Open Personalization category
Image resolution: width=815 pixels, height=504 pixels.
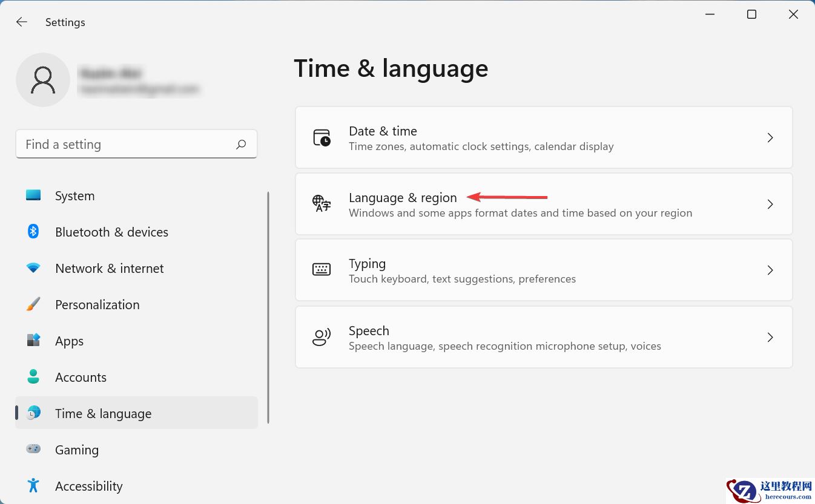click(136, 304)
